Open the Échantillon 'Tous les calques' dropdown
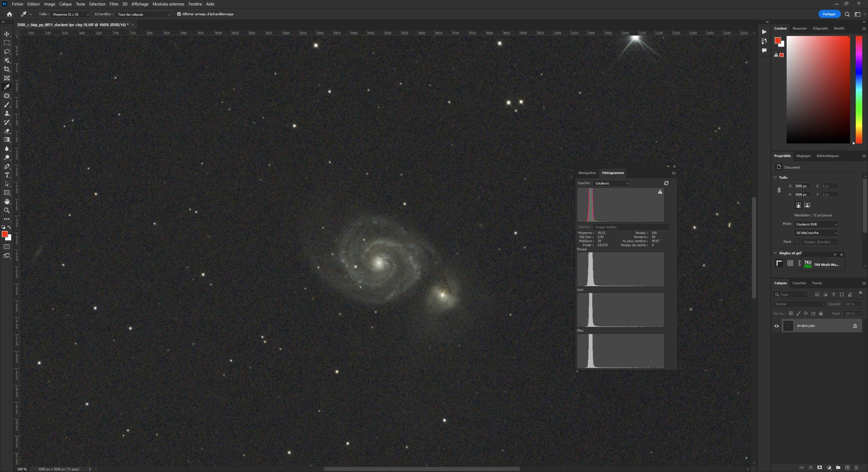868x472 pixels. [143, 14]
